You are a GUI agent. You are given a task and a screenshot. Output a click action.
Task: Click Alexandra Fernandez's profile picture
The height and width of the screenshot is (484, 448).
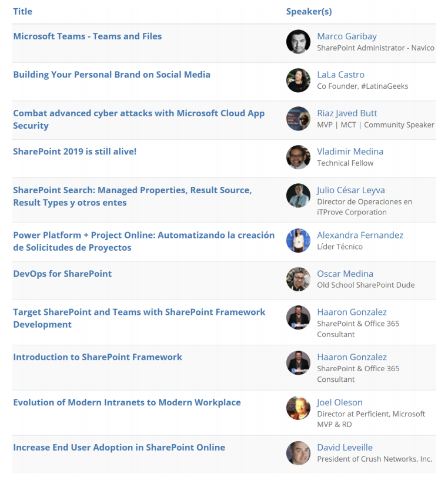coord(298,241)
